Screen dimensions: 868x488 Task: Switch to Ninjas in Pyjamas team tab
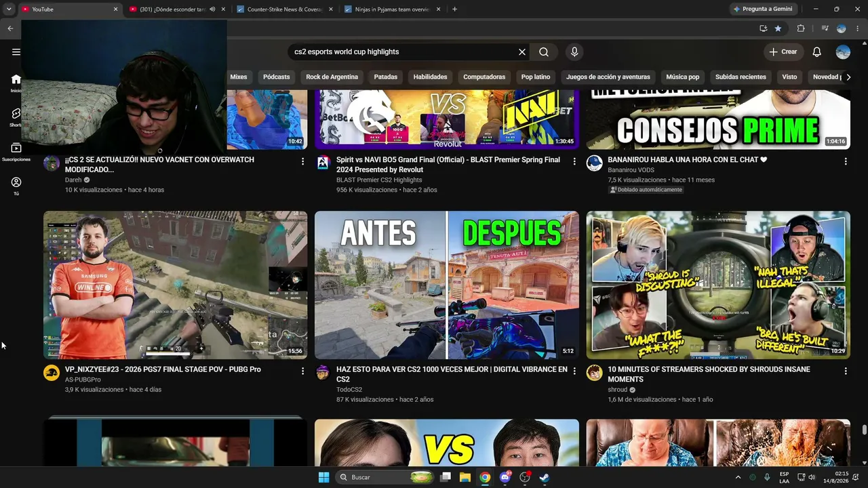point(393,9)
